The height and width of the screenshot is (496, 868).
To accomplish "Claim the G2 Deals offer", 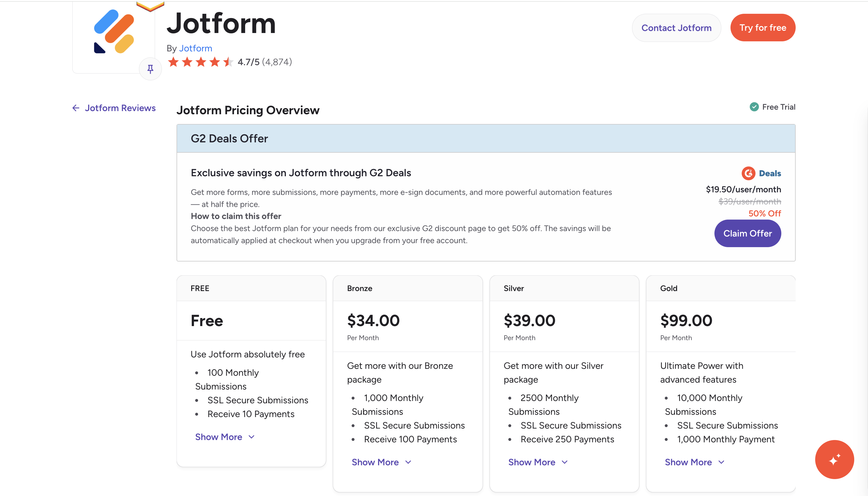I will click(x=747, y=233).
